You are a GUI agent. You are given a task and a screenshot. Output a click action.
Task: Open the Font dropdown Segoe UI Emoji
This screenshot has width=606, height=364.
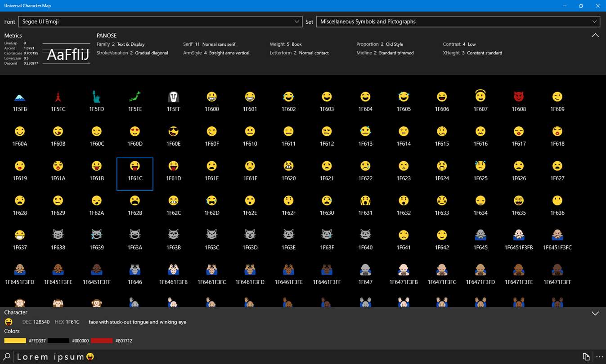coord(160,22)
